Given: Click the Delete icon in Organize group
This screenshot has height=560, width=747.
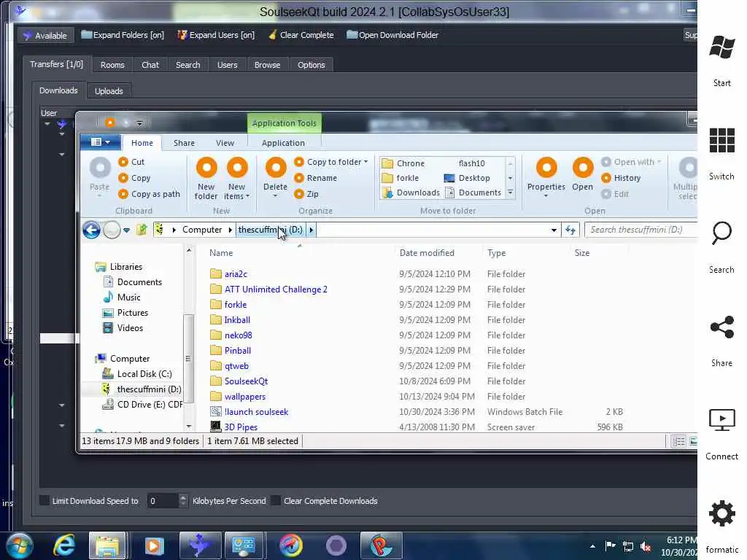Looking at the screenshot, I should [275, 168].
